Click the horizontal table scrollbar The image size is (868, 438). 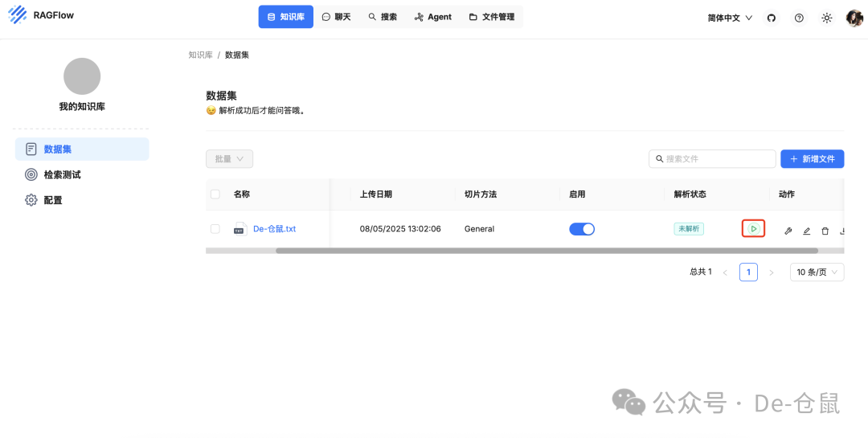(547, 251)
